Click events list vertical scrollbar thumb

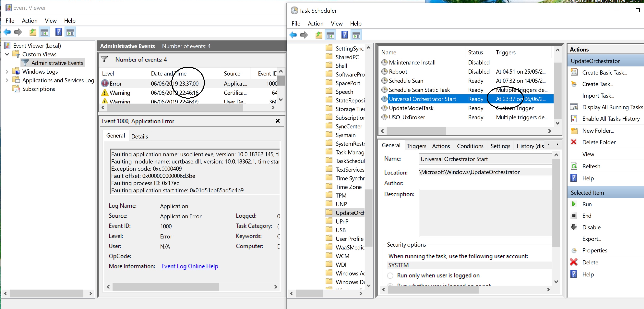[281, 80]
